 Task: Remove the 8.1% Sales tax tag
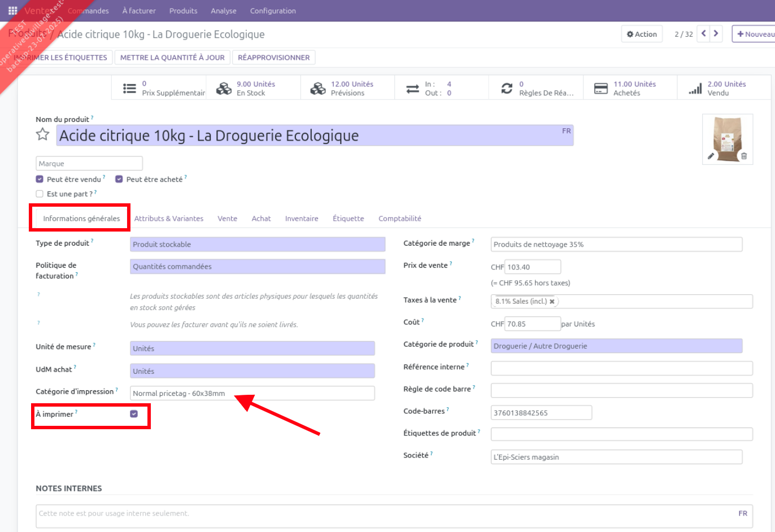click(552, 302)
